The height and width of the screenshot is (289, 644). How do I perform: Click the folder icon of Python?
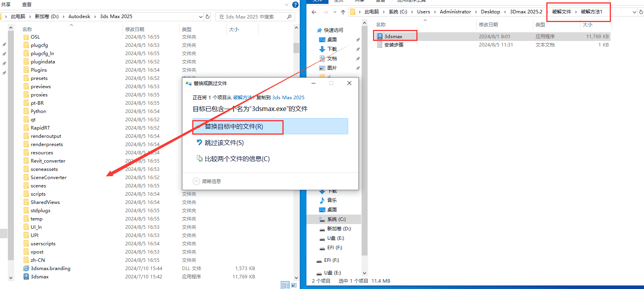click(26, 111)
